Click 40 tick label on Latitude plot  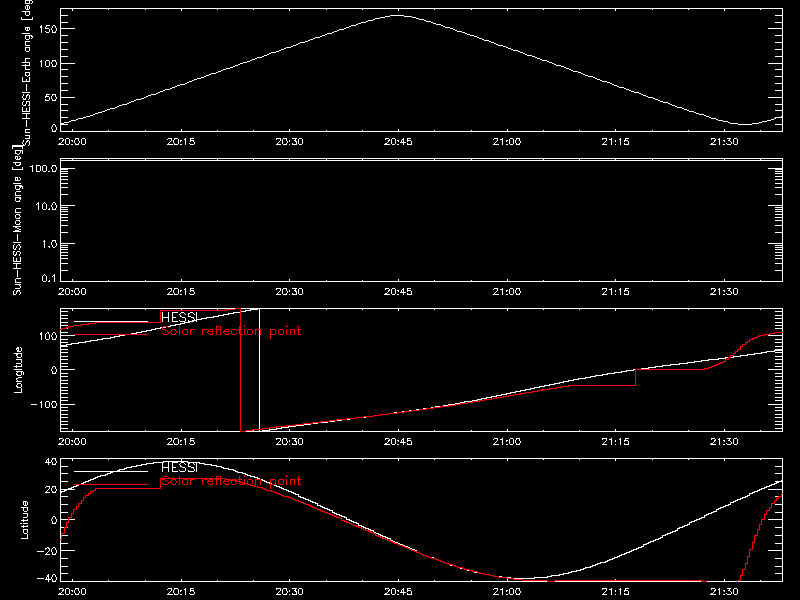(52, 462)
